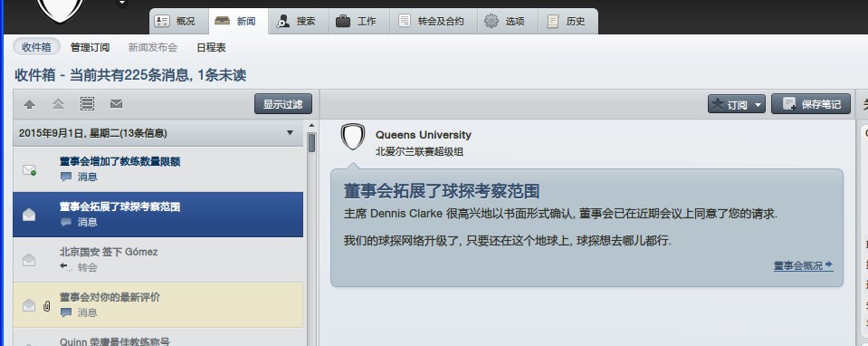The image size is (868, 346).
Task: Open the 北京国安 签下 Gómez message
Action: pyautogui.click(x=158, y=260)
